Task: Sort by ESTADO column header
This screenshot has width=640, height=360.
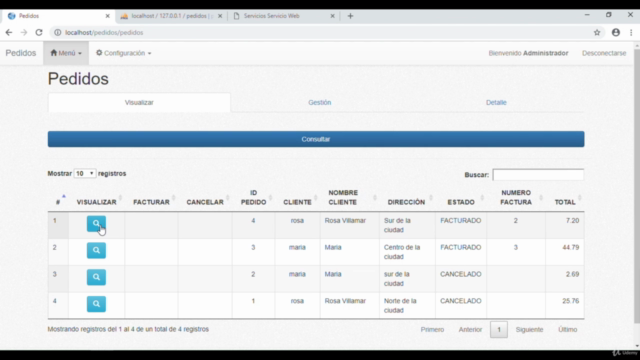Action: click(461, 198)
